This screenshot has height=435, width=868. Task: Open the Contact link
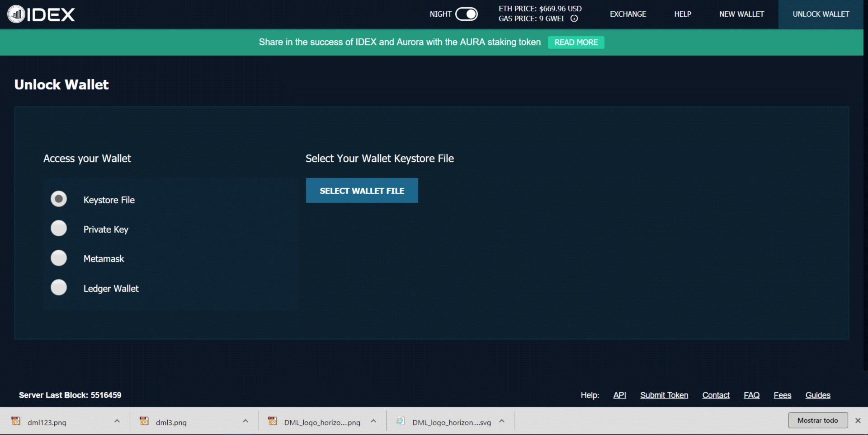click(716, 395)
